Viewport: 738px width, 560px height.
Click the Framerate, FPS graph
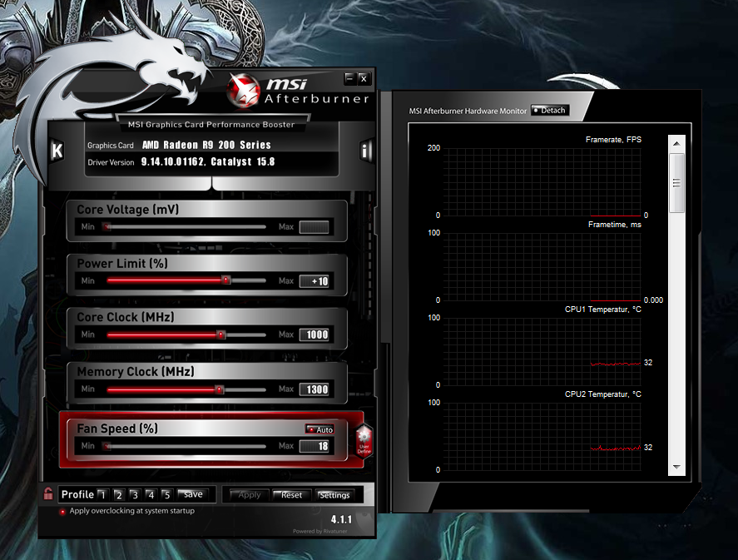point(542,182)
